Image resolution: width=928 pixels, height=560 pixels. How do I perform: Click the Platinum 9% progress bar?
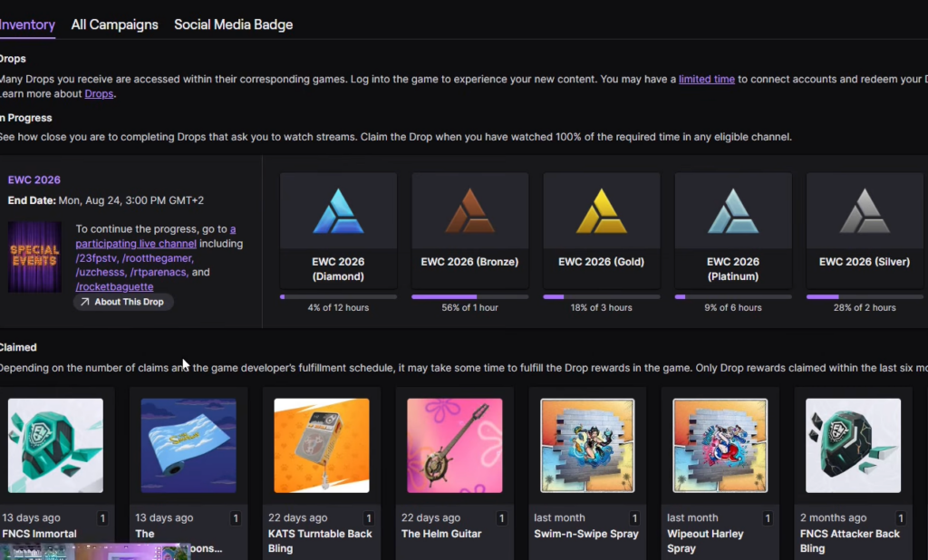tap(732, 296)
